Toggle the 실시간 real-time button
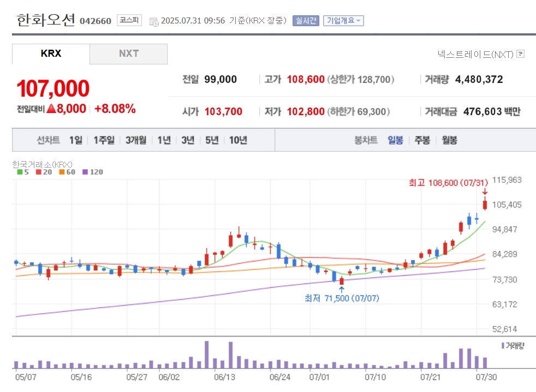The image size is (536, 392). (306, 21)
